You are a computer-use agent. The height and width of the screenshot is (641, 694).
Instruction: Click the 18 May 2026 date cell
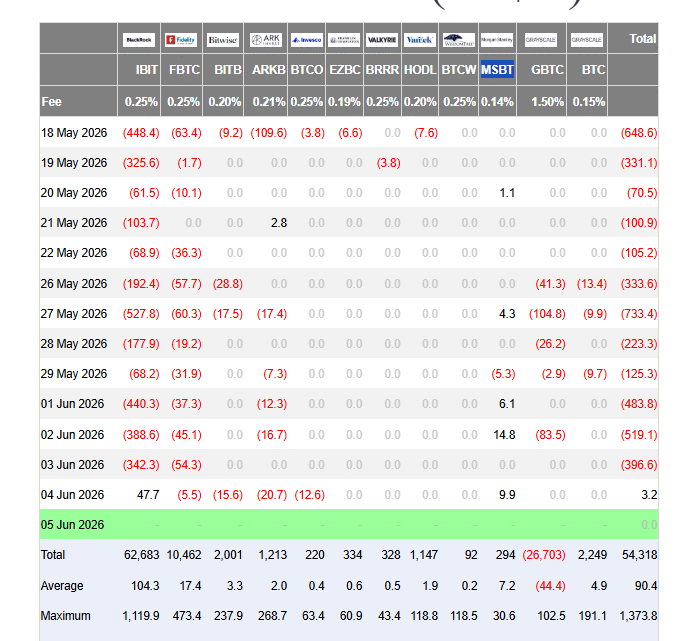click(74, 133)
